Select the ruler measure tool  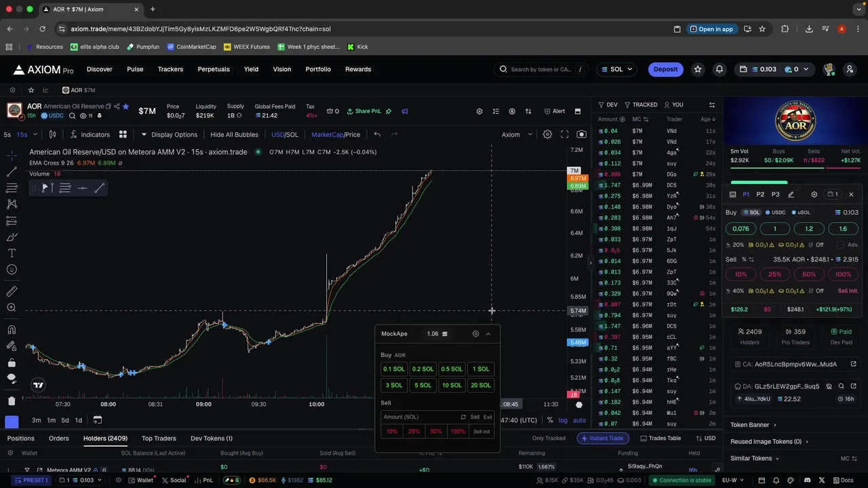pos(12,291)
